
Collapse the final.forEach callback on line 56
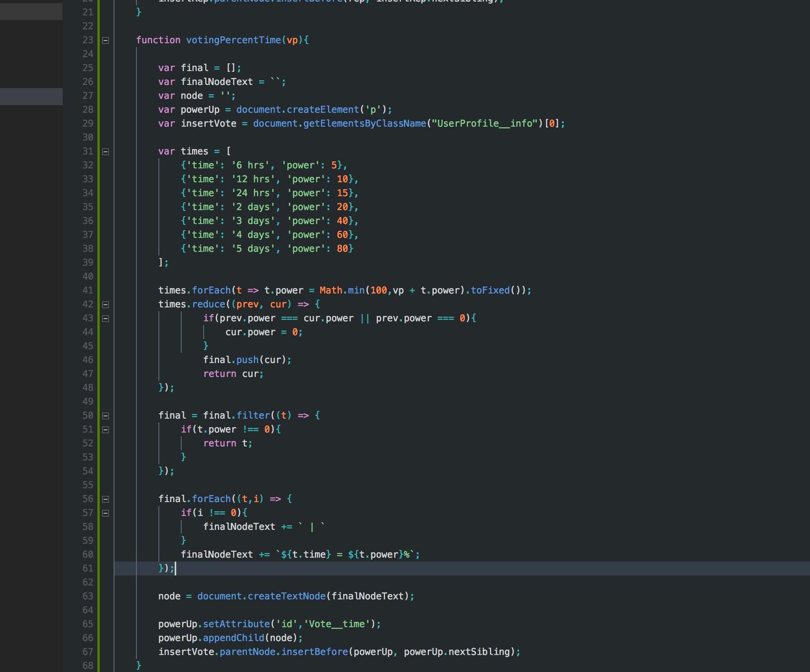105,499
